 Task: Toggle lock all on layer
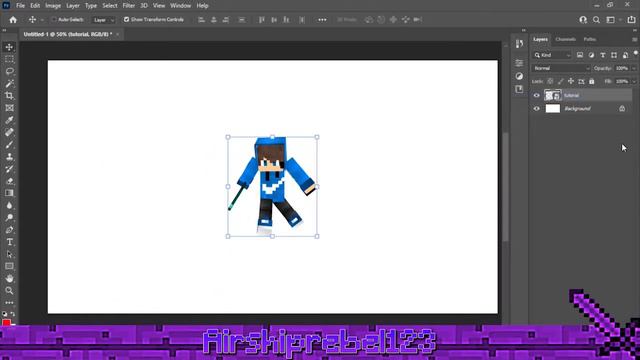[592, 82]
